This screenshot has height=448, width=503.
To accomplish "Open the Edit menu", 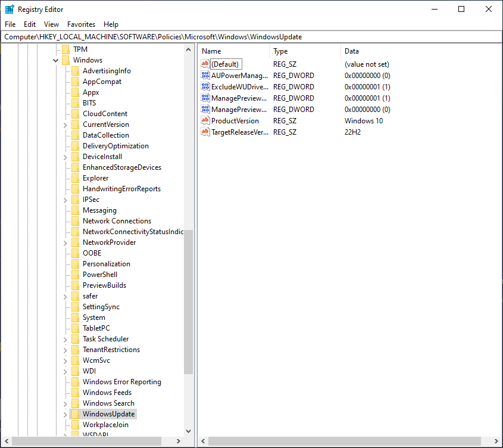I will [30, 24].
